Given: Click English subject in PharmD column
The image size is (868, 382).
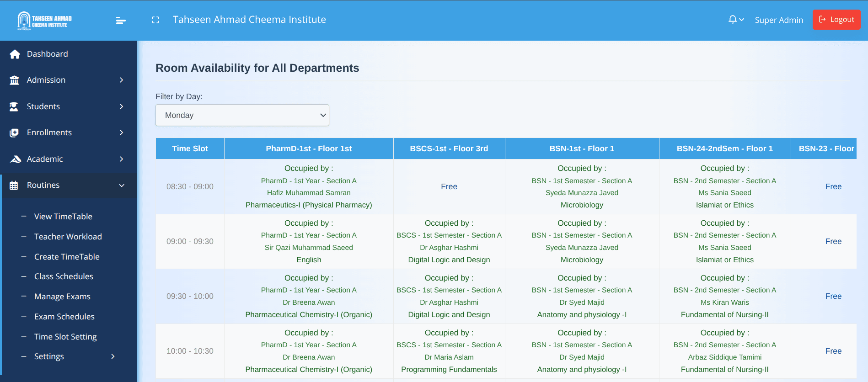Looking at the screenshot, I should [x=309, y=260].
